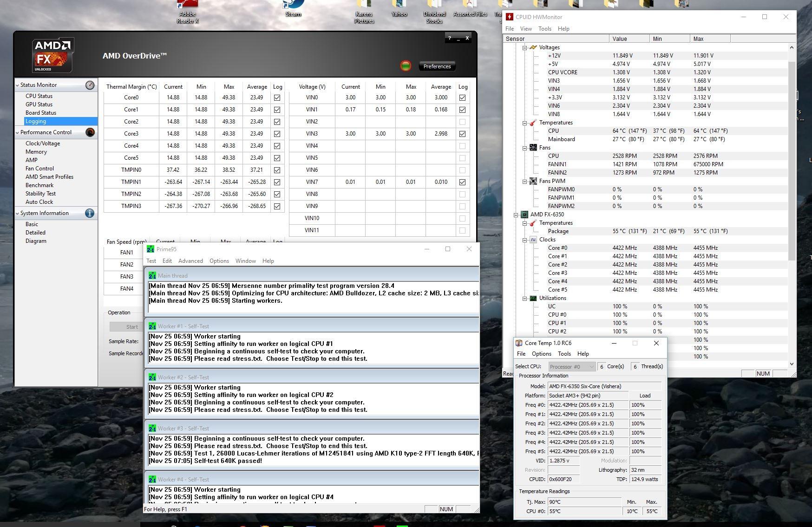Click the Preferences button in AMD OverDrive
Screen dimensions: 812x527
pos(437,66)
